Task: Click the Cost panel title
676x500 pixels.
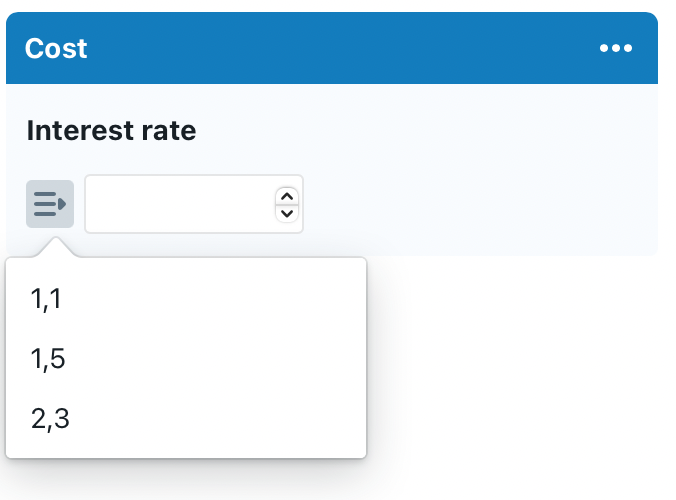Action: [x=56, y=49]
